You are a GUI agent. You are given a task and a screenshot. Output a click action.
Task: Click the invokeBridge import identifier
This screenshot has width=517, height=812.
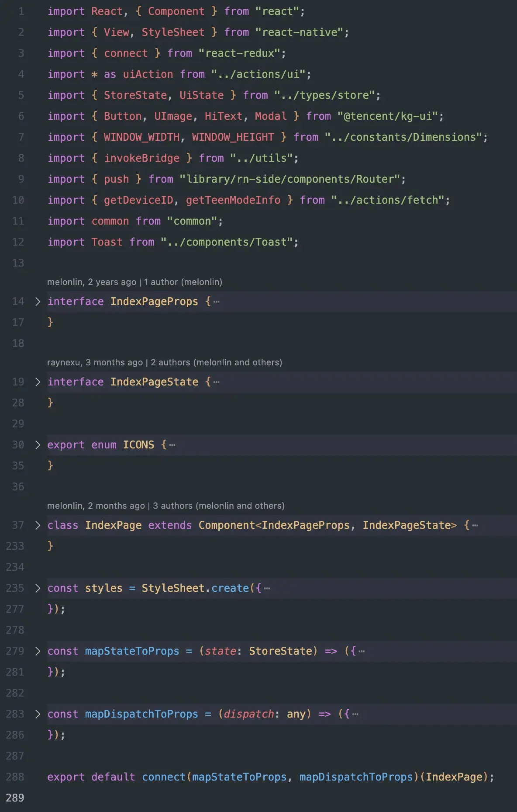coord(141,158)
